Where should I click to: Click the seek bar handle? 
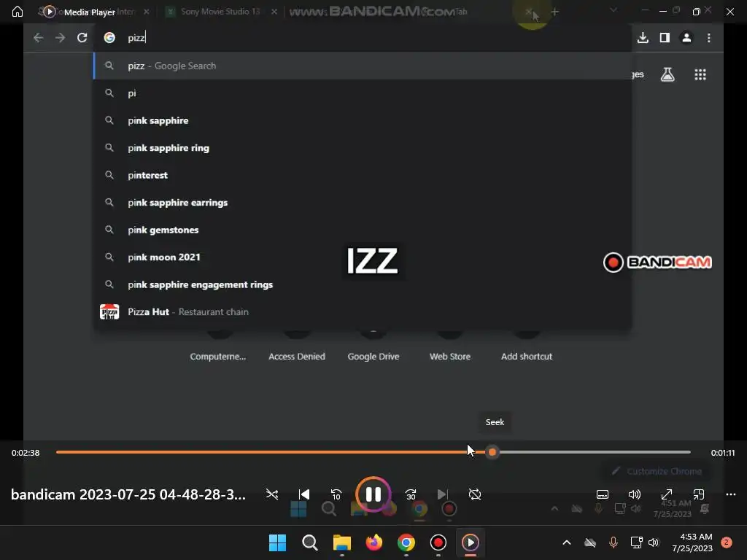[492, 452]
